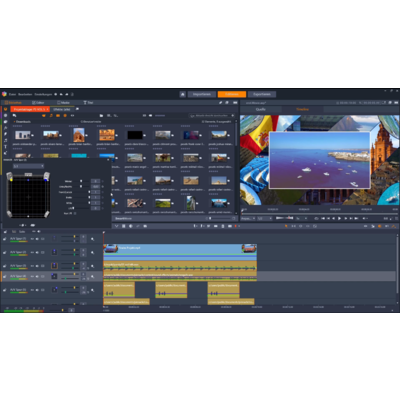
Task: Start playback in the preview player
Action: pyautogui.click(x=339, y=218)
